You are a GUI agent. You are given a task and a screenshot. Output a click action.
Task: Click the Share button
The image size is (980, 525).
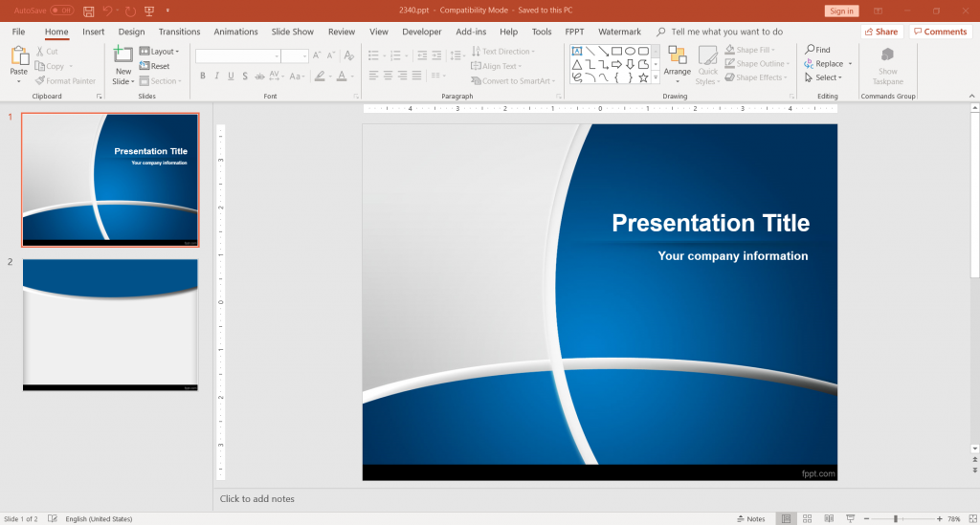[881, 32]
